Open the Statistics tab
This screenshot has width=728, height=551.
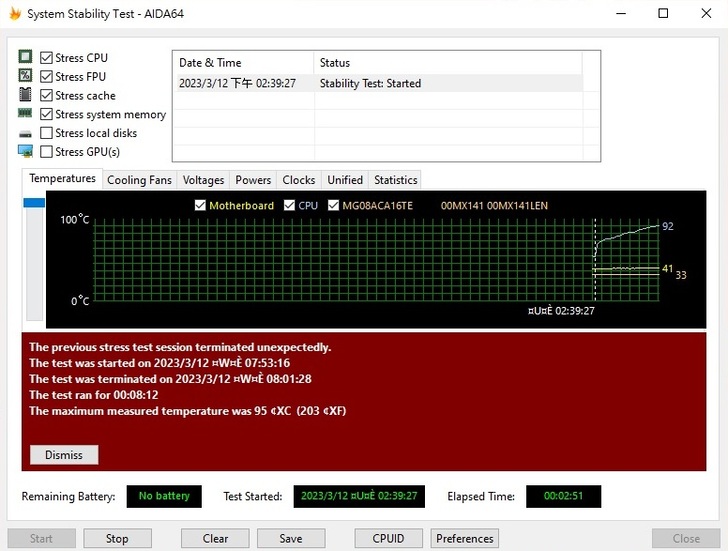coord(395,180)
